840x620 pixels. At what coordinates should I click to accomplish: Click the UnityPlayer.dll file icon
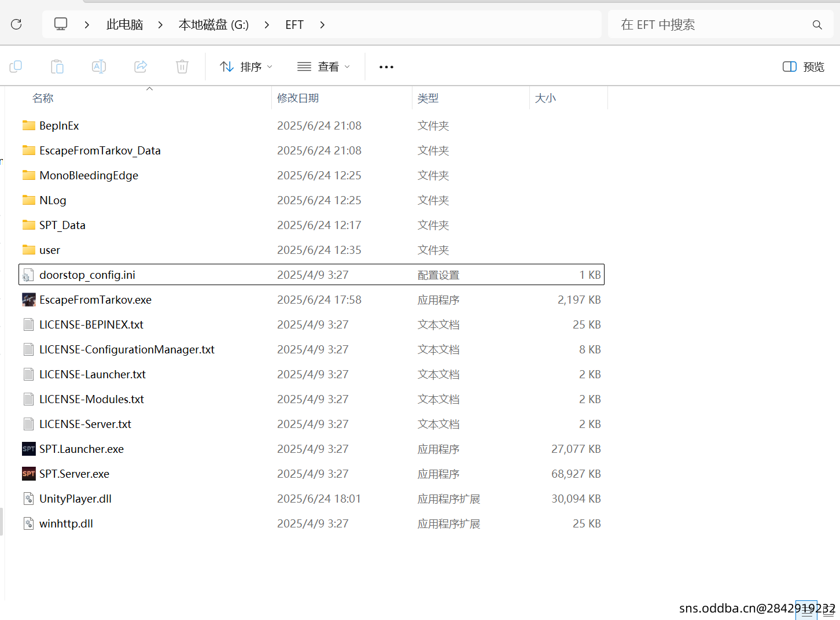[x=28, y=499]
